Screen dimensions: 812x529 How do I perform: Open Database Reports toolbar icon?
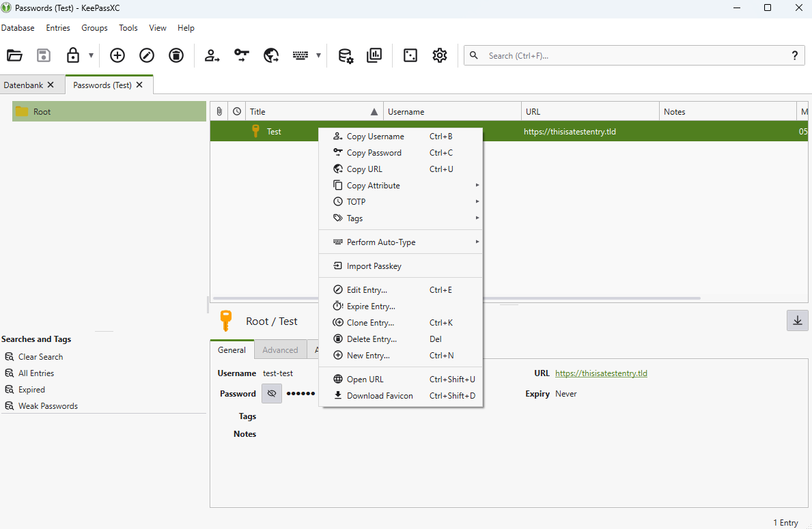pos(374,56)
